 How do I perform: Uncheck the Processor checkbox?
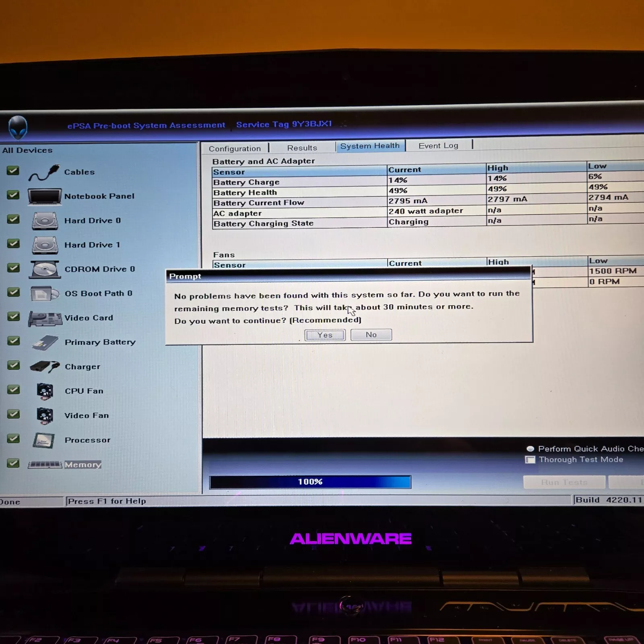(x=13, y=438)
